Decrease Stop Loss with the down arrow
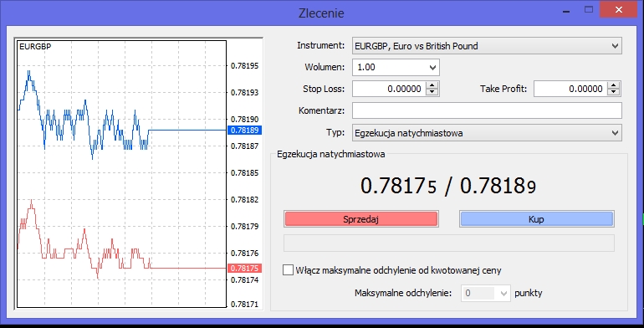The image size is (644, 328). [x=432, y=92]
